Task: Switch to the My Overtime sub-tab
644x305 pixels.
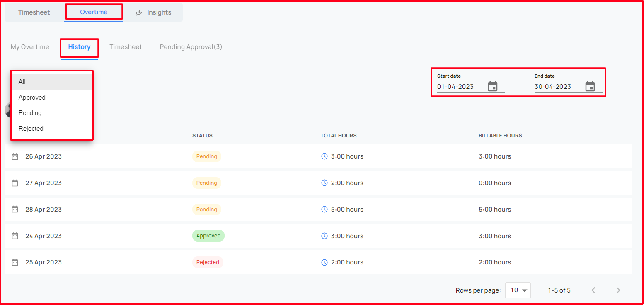Action: click(x=30, y=47)
